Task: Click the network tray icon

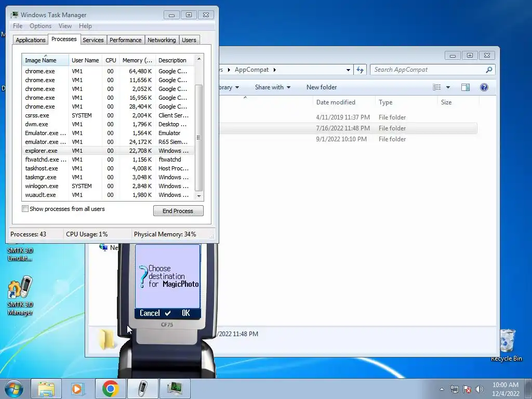Action: (x=454, y=389)
